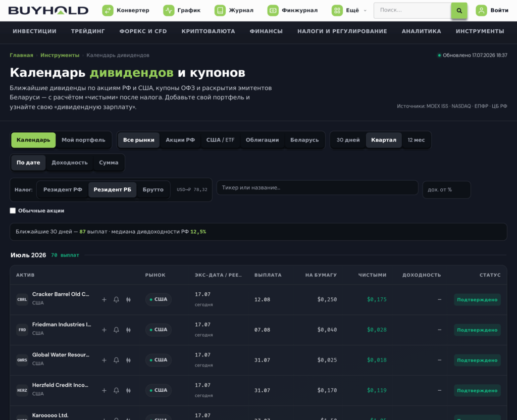The height and width of the screenshot is (420, 517).
Task: Filter by Все рынки
Action: coord(139,140)
